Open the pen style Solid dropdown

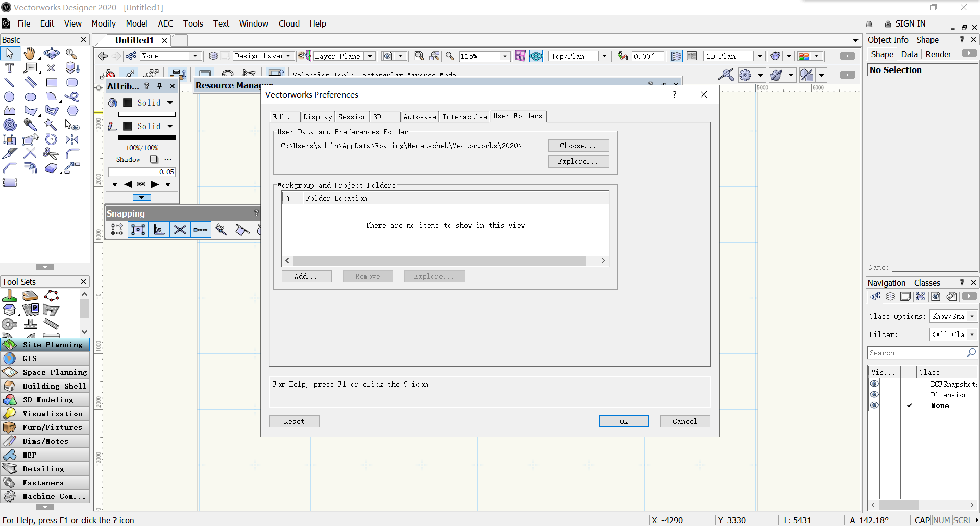point(156,126)
